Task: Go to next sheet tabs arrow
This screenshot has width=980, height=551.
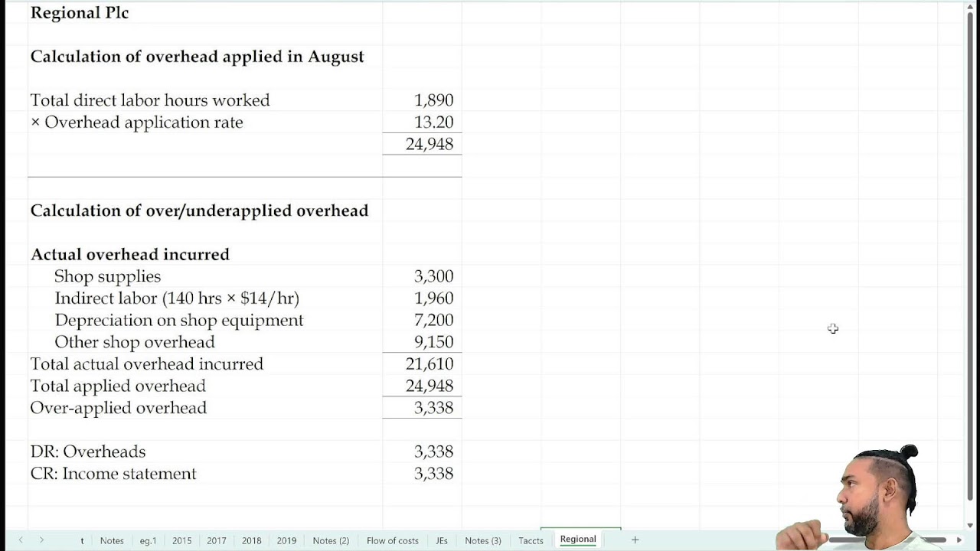Action: point(41,540)
